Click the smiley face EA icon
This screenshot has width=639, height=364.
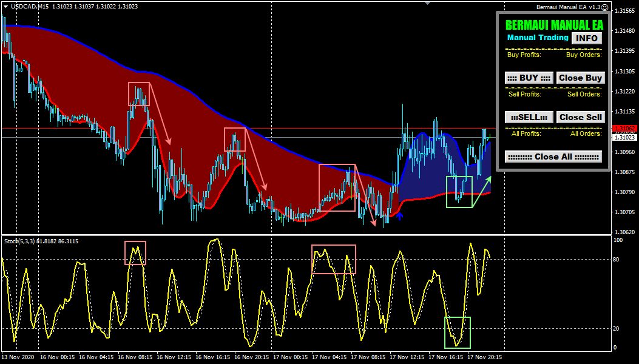pos(605,7)
